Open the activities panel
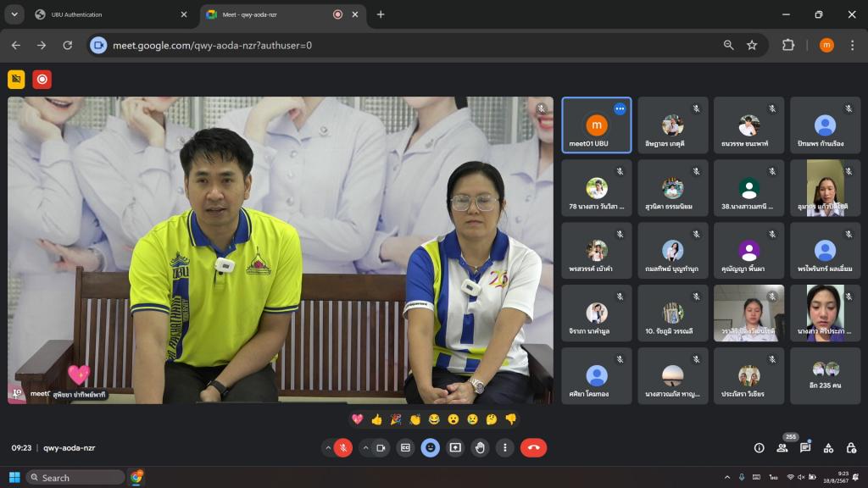 tap(828, 448)
